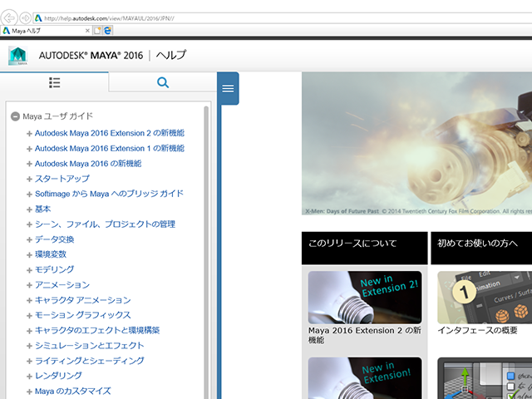Viewport: 532px width, 399px height.
Task: Click the Edge browser icon beside tabs
Action: (107, 31)
